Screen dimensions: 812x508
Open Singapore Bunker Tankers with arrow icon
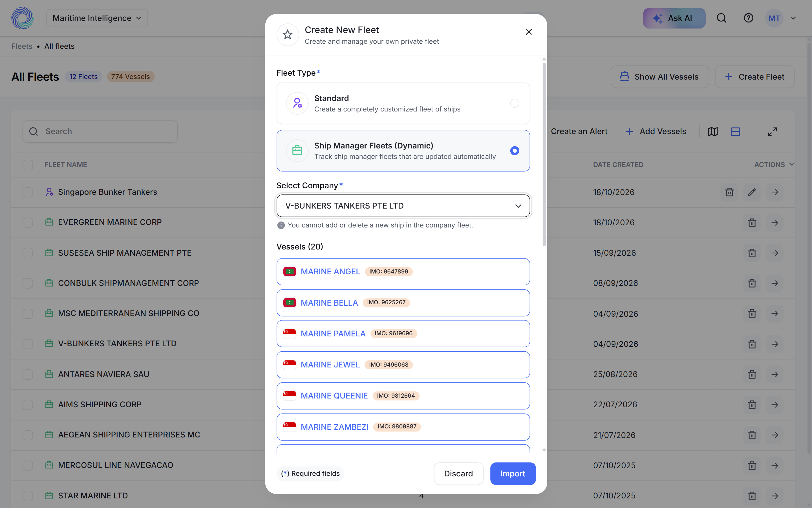[x=775, y=192]
